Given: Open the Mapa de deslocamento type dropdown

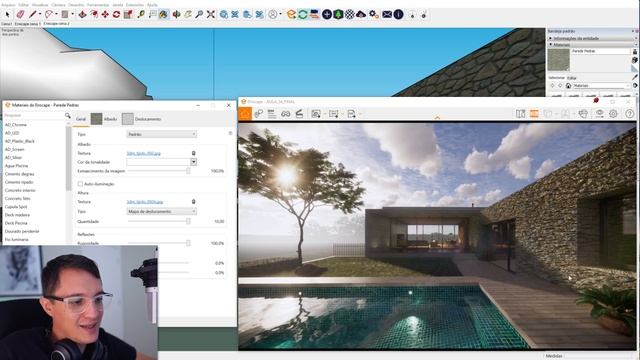Looking at the screenshot, I should click(162, 211).
